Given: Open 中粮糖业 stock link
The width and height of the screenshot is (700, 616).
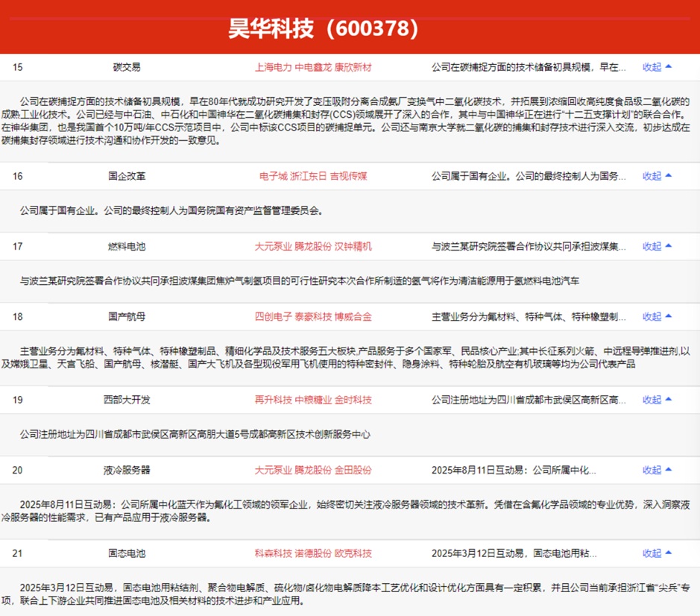Looking at the screenshot, I should coord(313,400).
